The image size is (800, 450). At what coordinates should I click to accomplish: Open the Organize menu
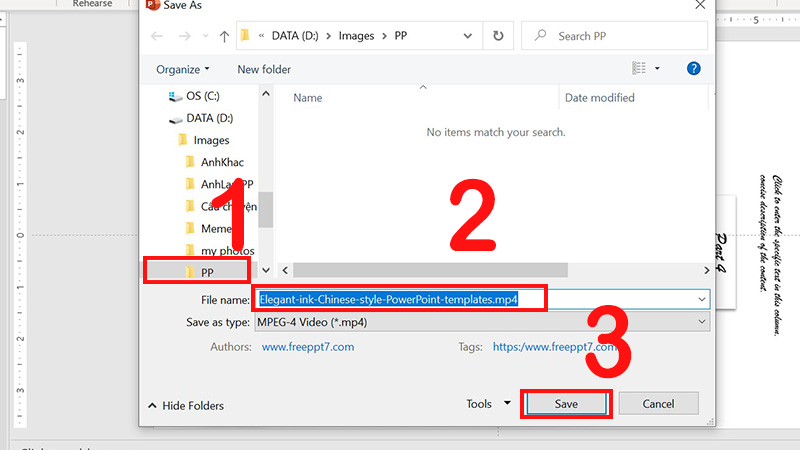coord(183,69)
